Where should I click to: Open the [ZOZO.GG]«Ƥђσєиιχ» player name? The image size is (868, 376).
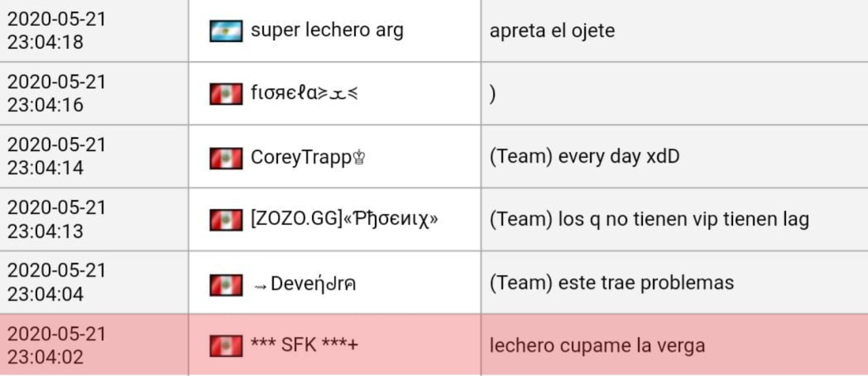click(x=344, y=220)
